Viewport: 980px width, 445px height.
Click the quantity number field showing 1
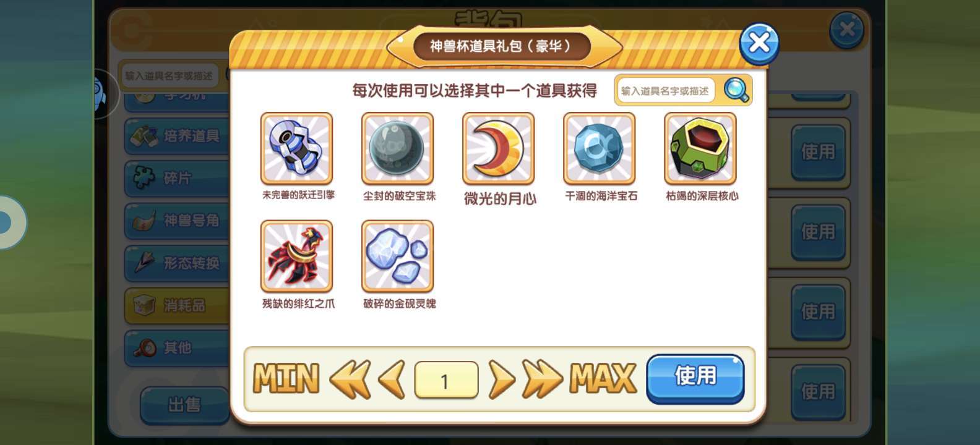tap(446, 380)
